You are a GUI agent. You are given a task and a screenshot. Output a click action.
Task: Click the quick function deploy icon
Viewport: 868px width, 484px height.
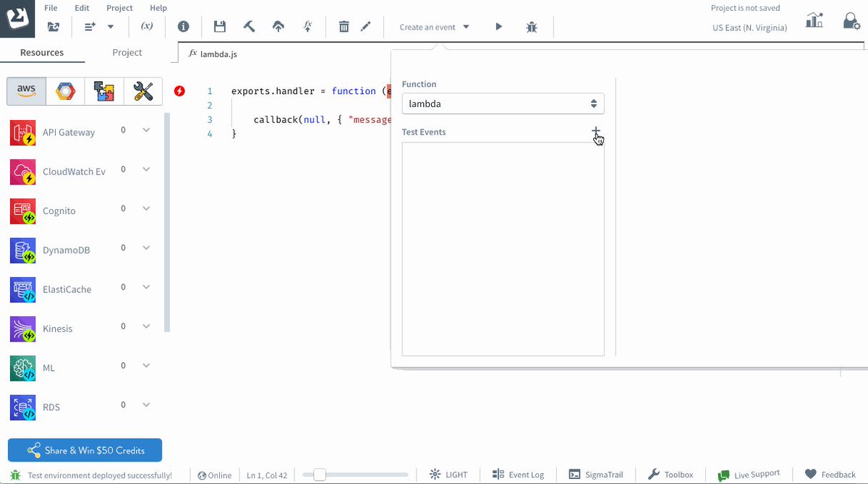point(307,26)
